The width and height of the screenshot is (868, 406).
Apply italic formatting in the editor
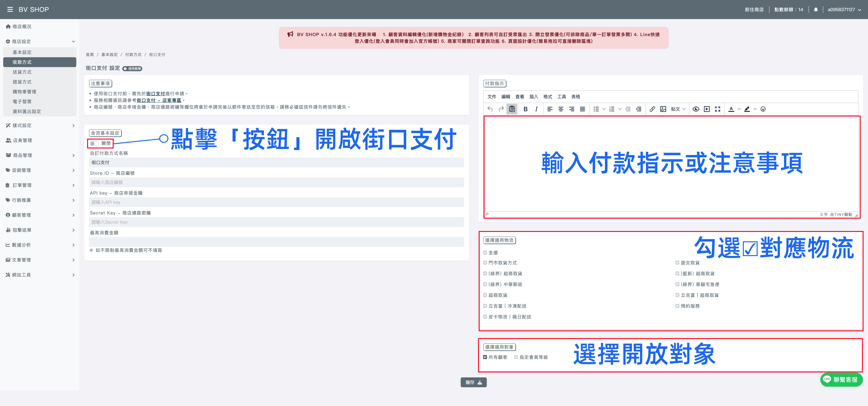pyautogui.click(x=536, y=109)
